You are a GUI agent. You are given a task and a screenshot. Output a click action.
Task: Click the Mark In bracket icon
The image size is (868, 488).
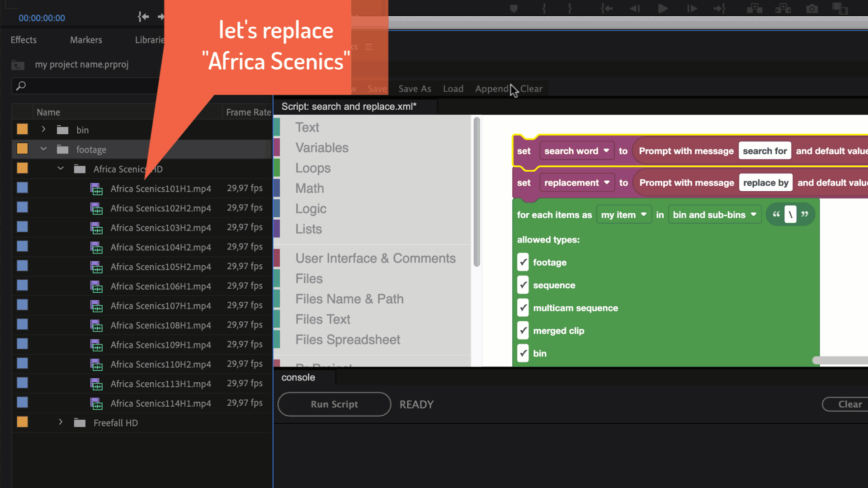(544, 9)
